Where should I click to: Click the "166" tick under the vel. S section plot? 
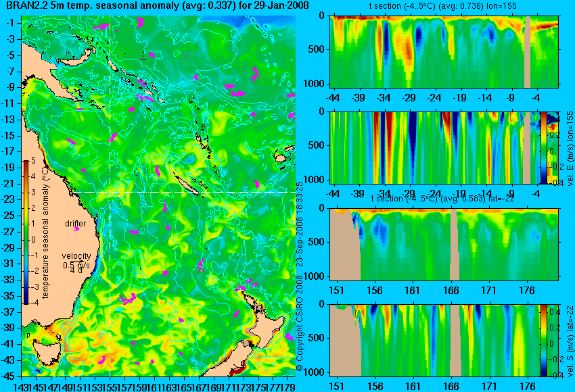451,387
